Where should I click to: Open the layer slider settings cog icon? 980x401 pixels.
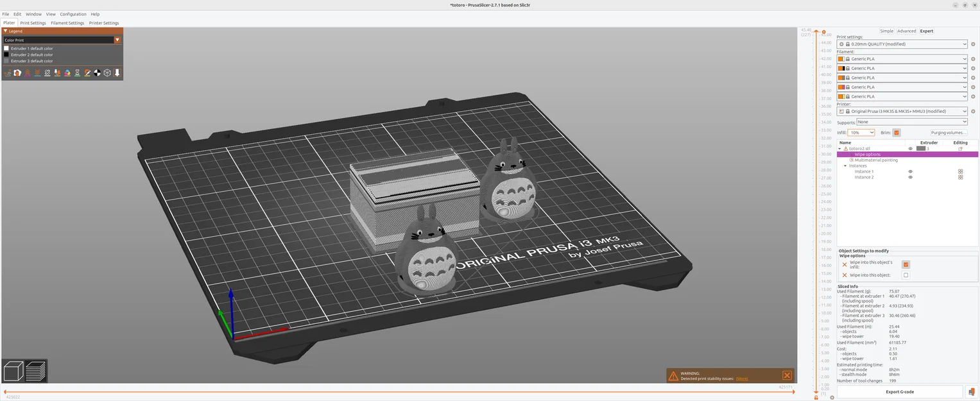[x=832, y=397]
